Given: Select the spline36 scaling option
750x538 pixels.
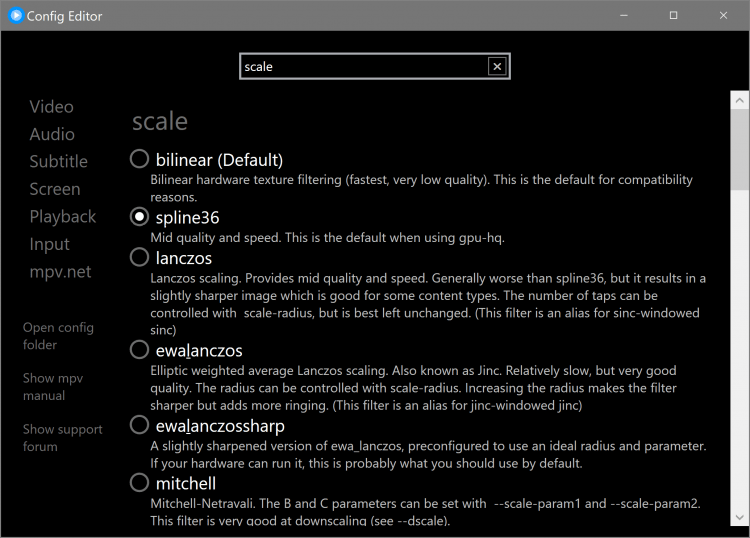Looking at the screenshot, I should point(140,217).
